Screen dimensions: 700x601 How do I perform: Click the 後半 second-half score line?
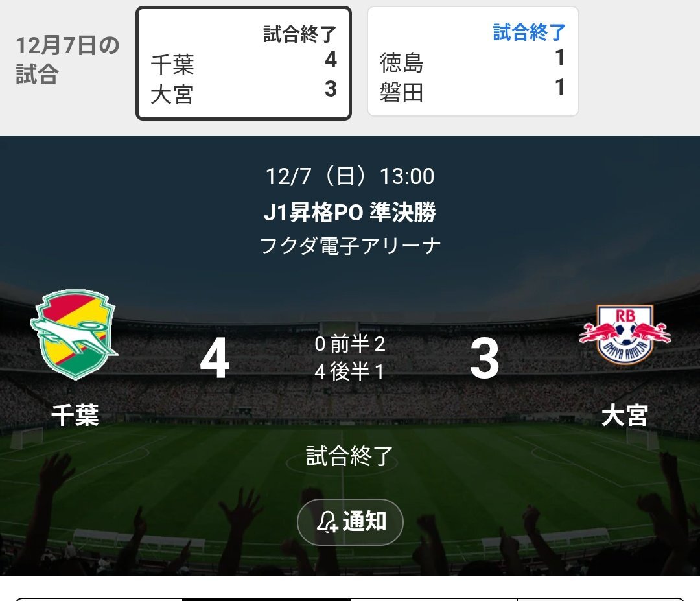pyautogui.click(x=350, y=371)
